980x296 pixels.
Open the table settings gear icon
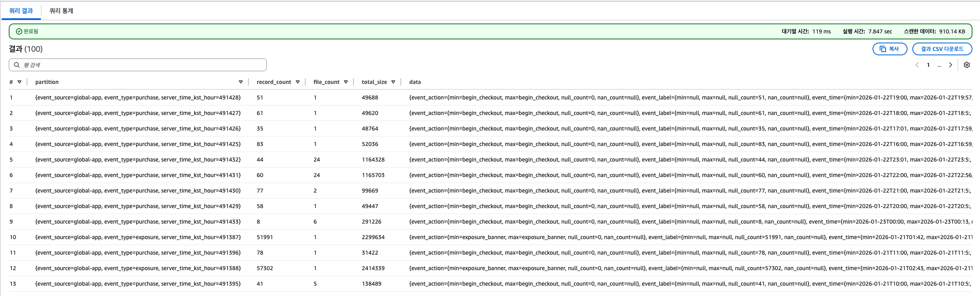tap(966, 65)
